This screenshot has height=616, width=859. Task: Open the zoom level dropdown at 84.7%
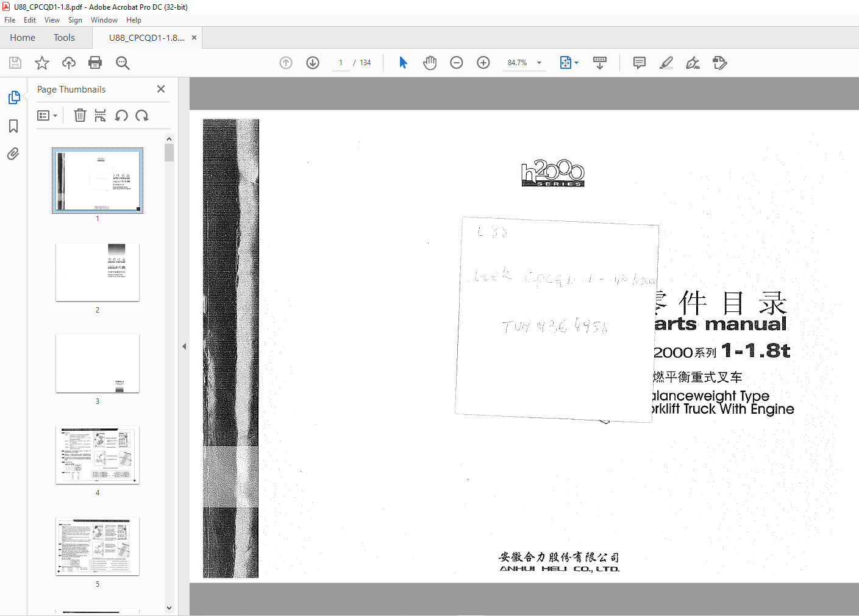tap(539, 63)
